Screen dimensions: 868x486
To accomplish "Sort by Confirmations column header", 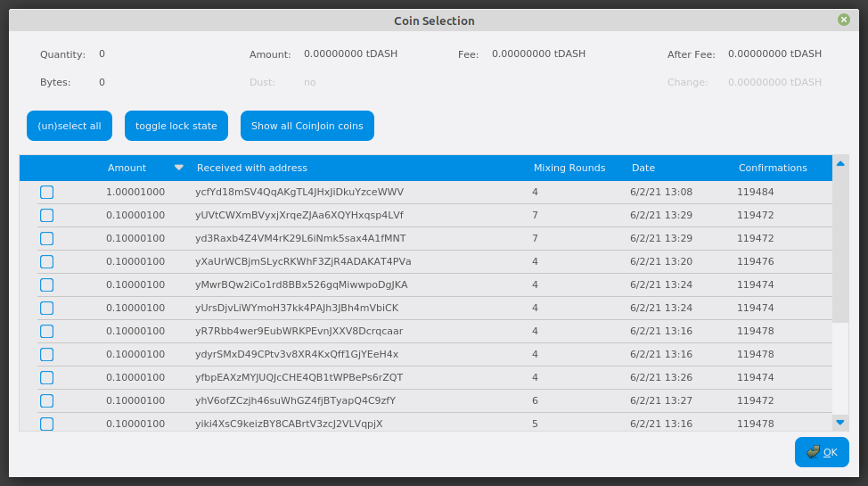I will [772, 168].
